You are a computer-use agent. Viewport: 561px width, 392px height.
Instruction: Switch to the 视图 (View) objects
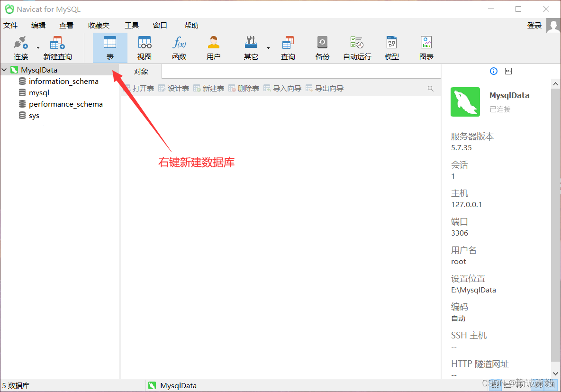(145, 48)
